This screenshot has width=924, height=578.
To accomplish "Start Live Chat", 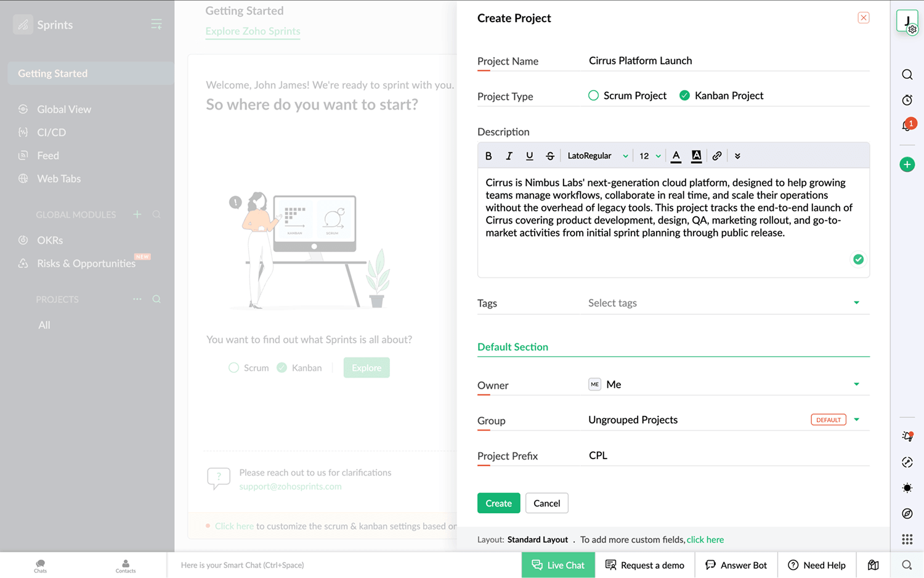I will click(x=558, y=565).
